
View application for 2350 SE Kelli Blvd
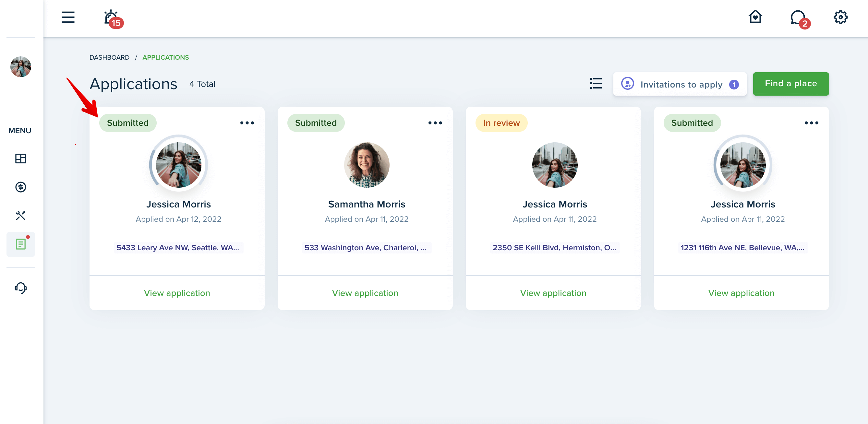[x=553, y=293]
